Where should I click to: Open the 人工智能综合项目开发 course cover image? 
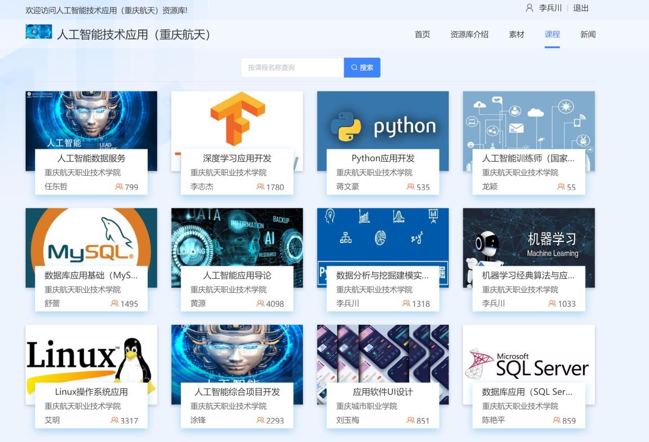coord(237,353)
